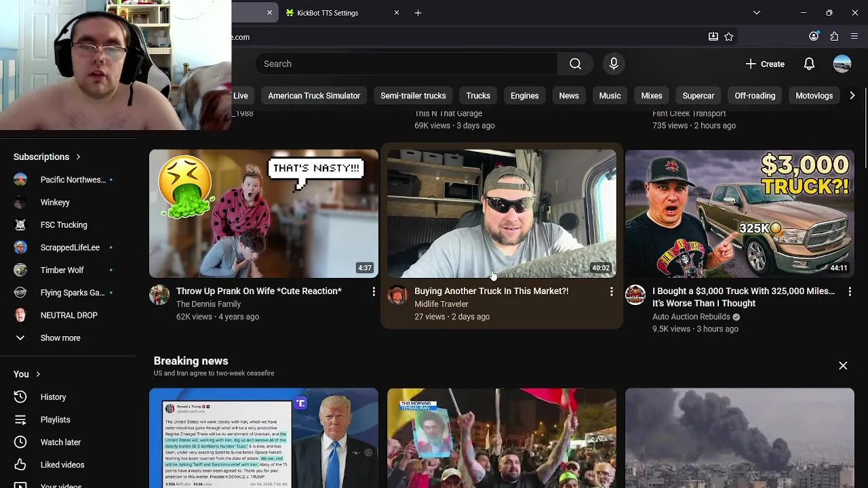
Task: Click Midlife Traveler channel name
Action: [x=441, y=304]
